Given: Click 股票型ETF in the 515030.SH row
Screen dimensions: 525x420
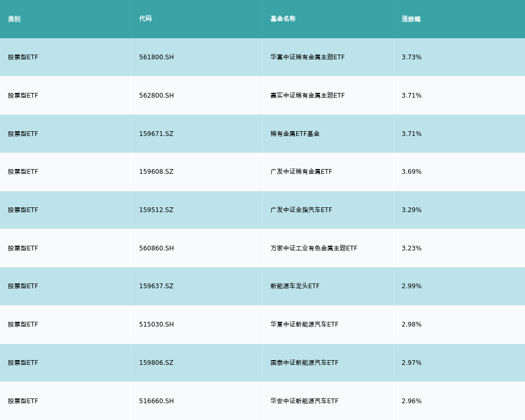Looking at the screenshot, I should coord(23,324).
